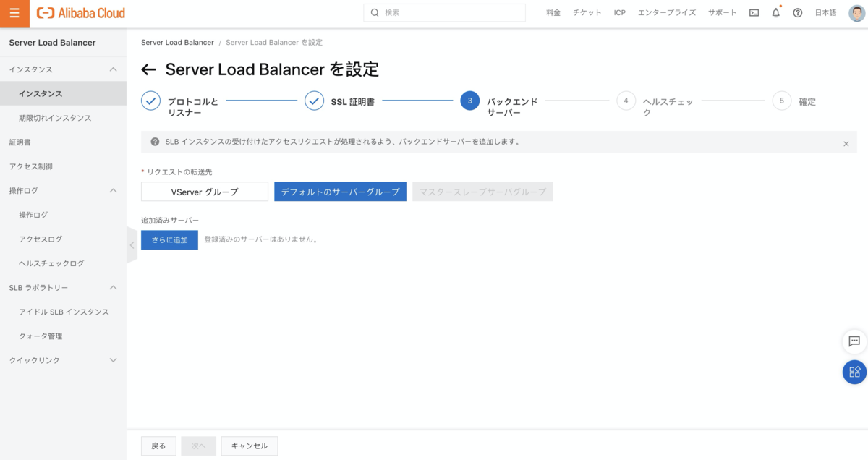The image size is (868, 460).
Task: Collapse the インスタンス sidebar section
Action: pyautogui.click(x=113, y=69)
